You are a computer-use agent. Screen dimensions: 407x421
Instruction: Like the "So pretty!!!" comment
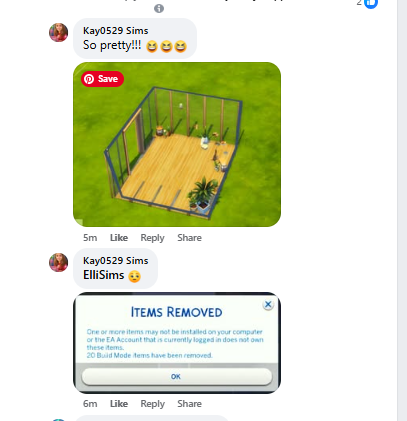coord(119,238)
